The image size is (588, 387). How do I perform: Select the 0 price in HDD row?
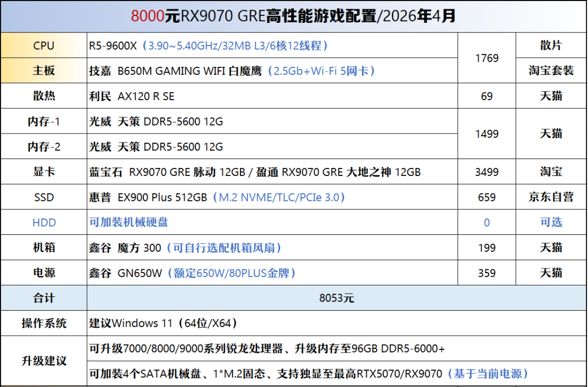pyautogui.click(x=487, y=222)
